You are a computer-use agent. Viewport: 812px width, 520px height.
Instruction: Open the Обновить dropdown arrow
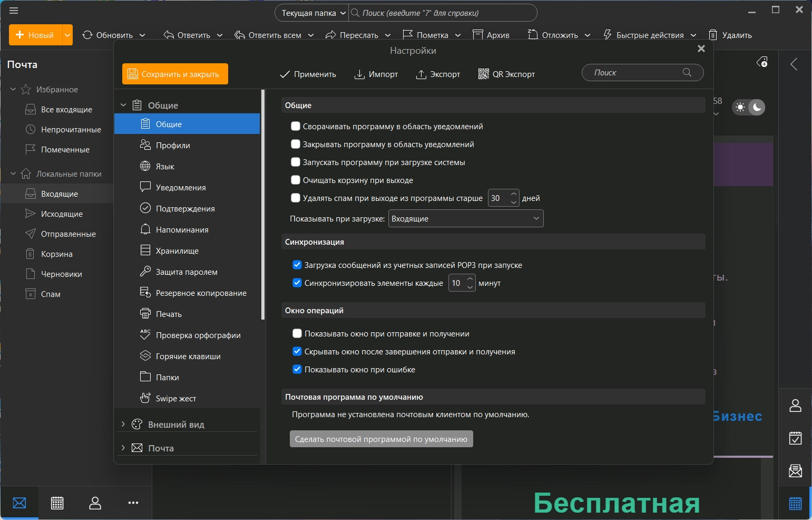[142, 35]
